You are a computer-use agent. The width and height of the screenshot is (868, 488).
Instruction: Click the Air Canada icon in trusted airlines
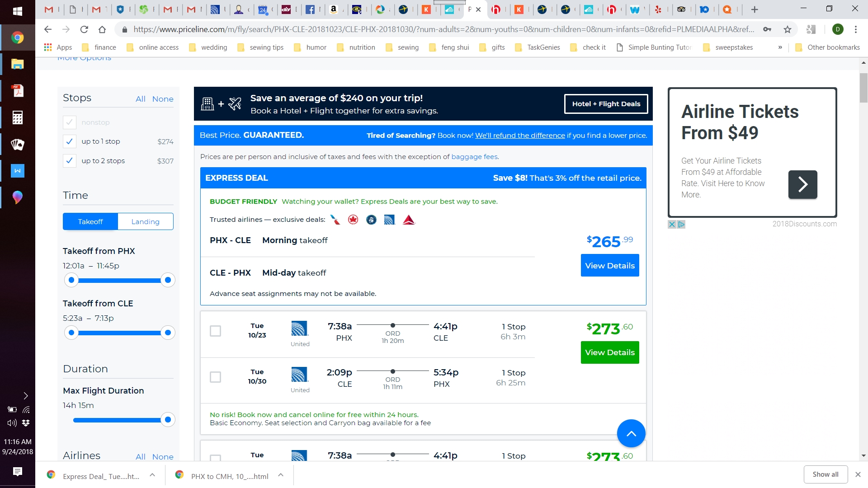click(352, 220)
